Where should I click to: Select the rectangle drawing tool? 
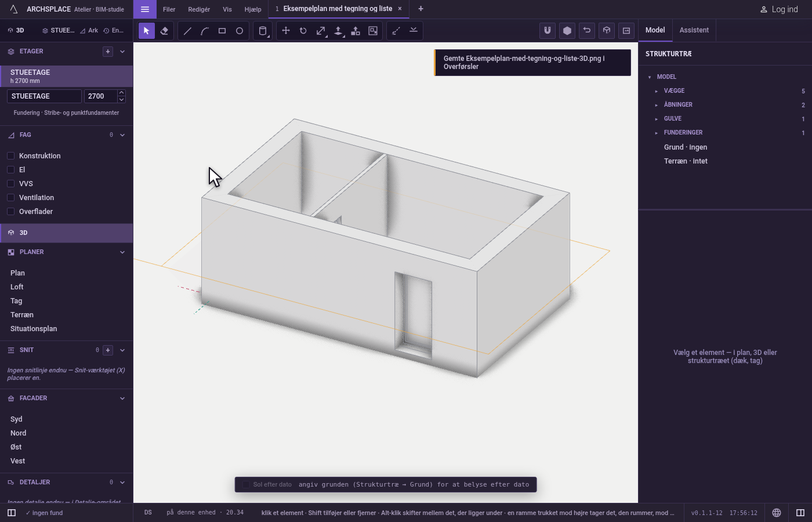click(x=222, y=31)
